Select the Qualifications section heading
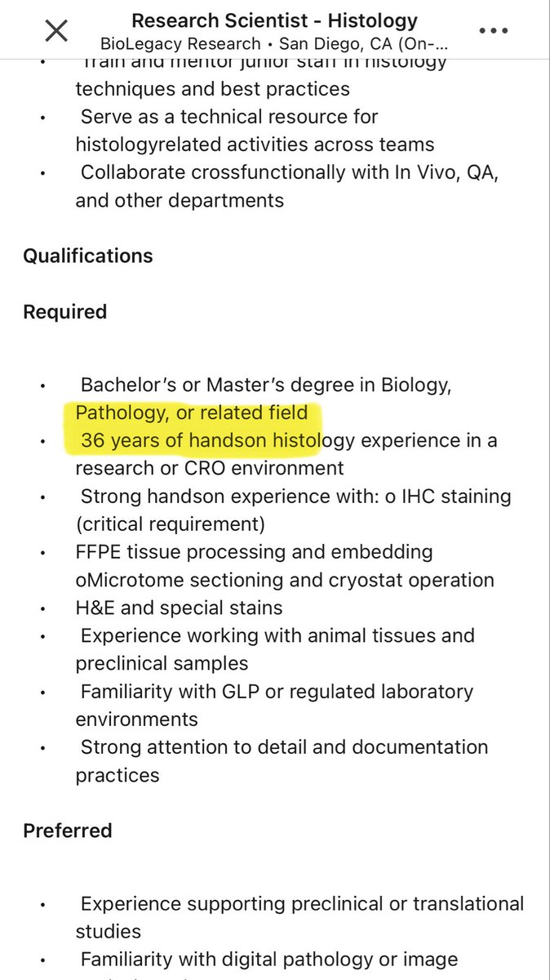Viewport: 550px width, 980px height. (x=88, y=256)
